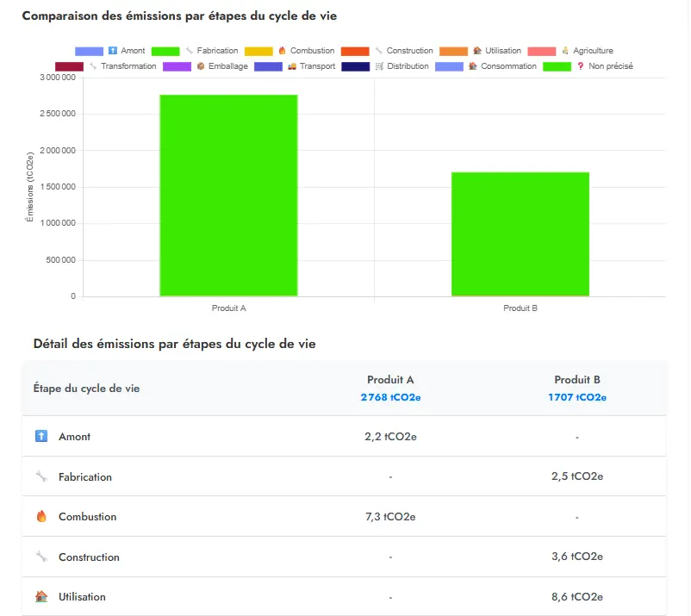Open the 1707 tCO2e total under Produit B
The image size is (691, 616).
(576, 398)
